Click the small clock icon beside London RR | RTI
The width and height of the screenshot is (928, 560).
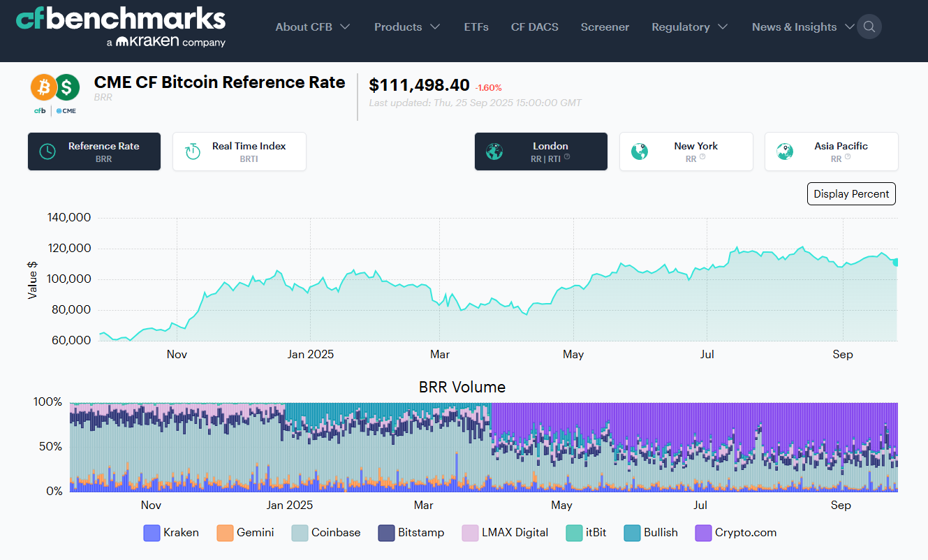pos(567,157)
